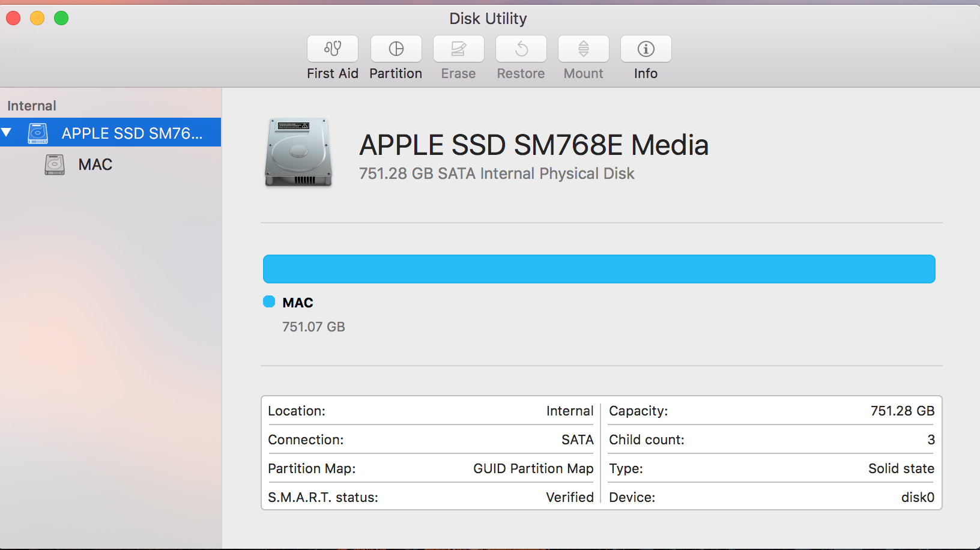Click the S.M.A.R.T. status label
980x550 pixels.
click(323, 497)
